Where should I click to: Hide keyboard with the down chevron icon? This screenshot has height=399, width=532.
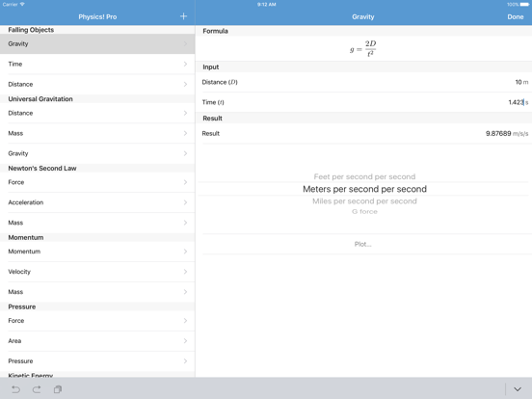pyautogui.click(x=518, y=389)
